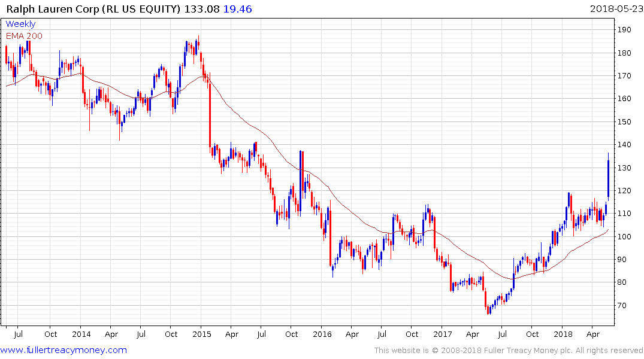Click the 70 price axis label
This screenshot has height=359, width=644.
coord(622,306)
